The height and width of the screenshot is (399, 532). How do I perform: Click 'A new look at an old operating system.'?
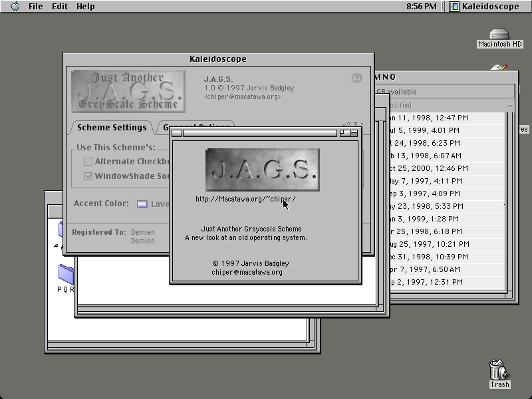coord(246,238)
